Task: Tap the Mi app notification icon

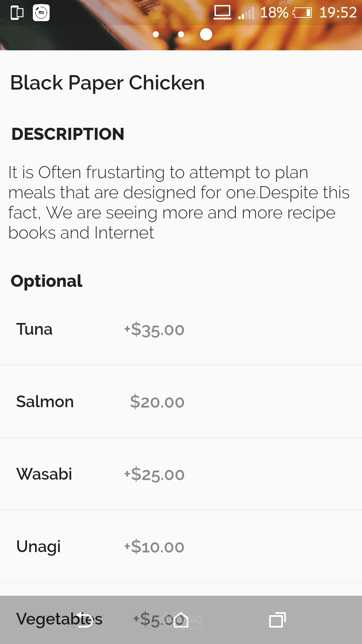Action: coord(41,13)
